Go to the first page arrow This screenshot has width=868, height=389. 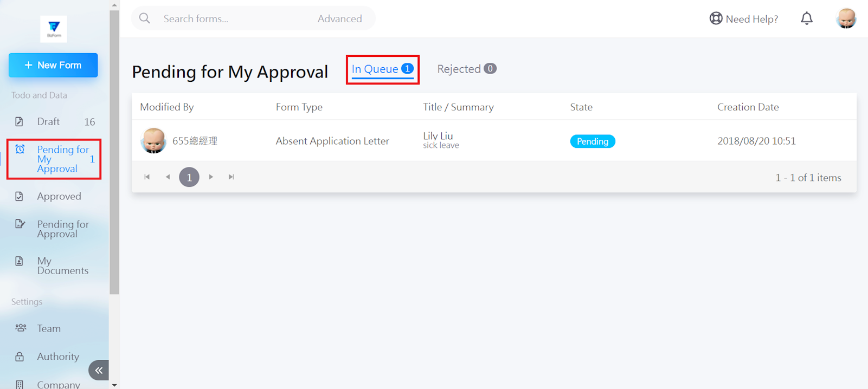tap(147, 177)
